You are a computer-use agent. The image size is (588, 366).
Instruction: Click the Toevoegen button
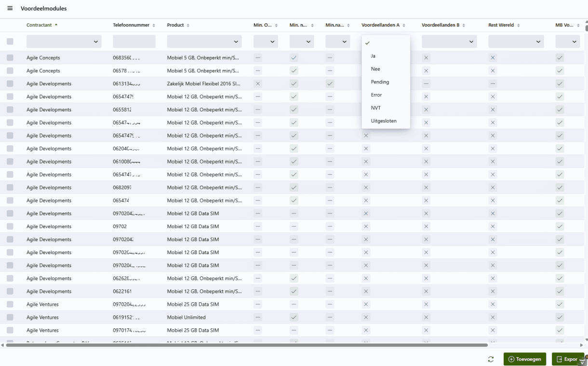pyautogui.click(x=525, y=359)
